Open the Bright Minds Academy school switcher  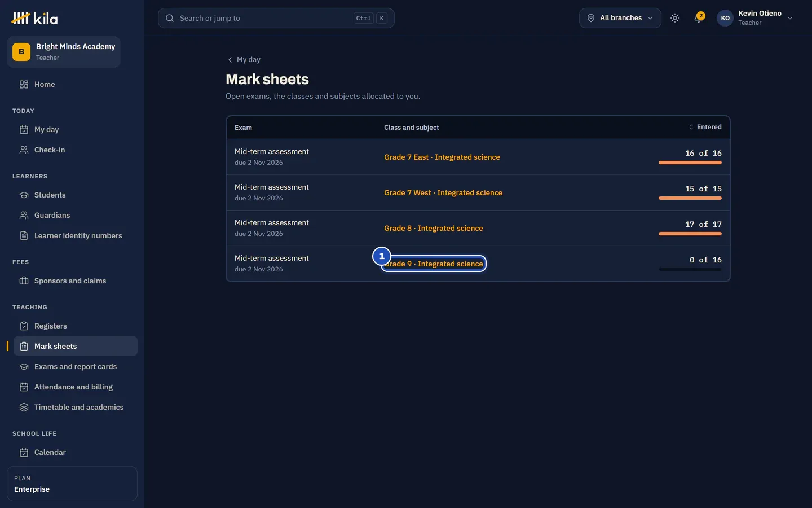64,52
